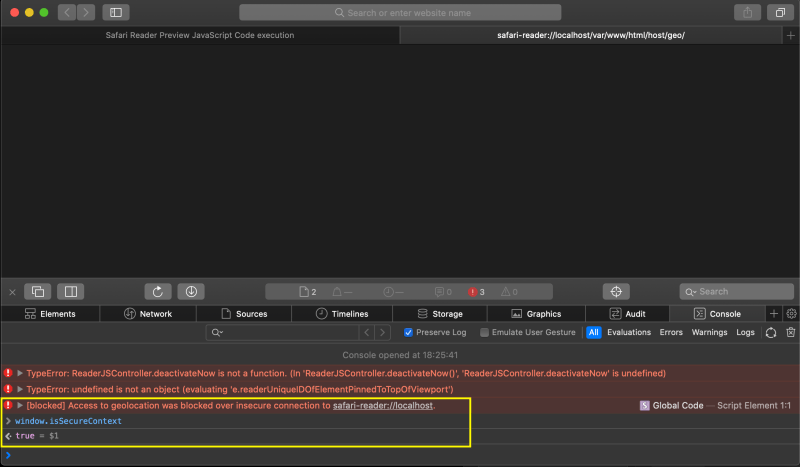Image resolution: width=800 pixels, height=467 pixels.
Task: Open the Sources tab
Action: point(244,314)
